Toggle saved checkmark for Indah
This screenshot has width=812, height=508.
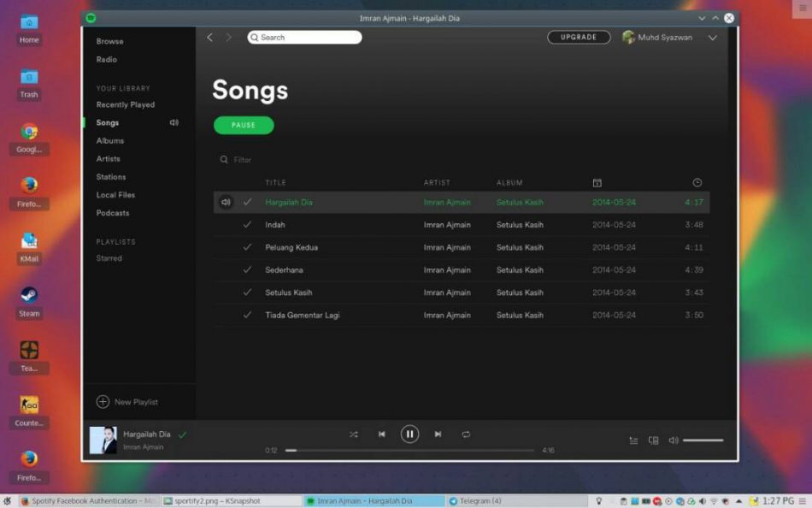247,224
